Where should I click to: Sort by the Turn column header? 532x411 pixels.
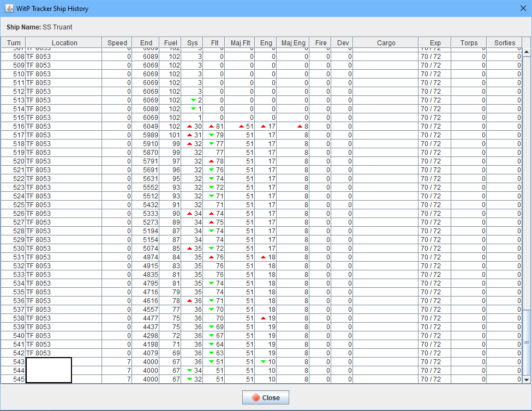pyautogui.click(x=14, y=43)
